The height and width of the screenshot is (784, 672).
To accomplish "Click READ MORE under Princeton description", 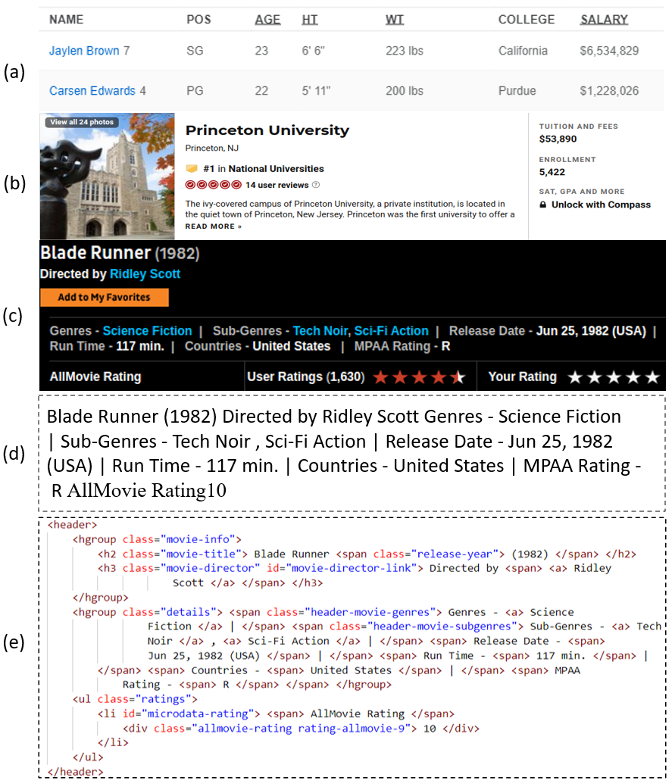I will coord(214,226).
